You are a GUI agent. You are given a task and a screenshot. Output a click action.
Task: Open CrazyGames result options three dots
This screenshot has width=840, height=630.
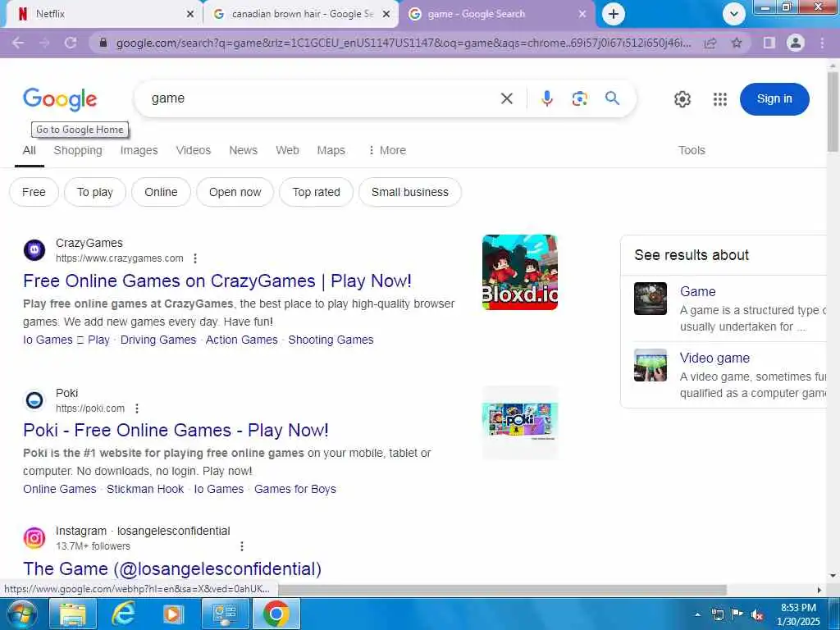click(195, 258)
